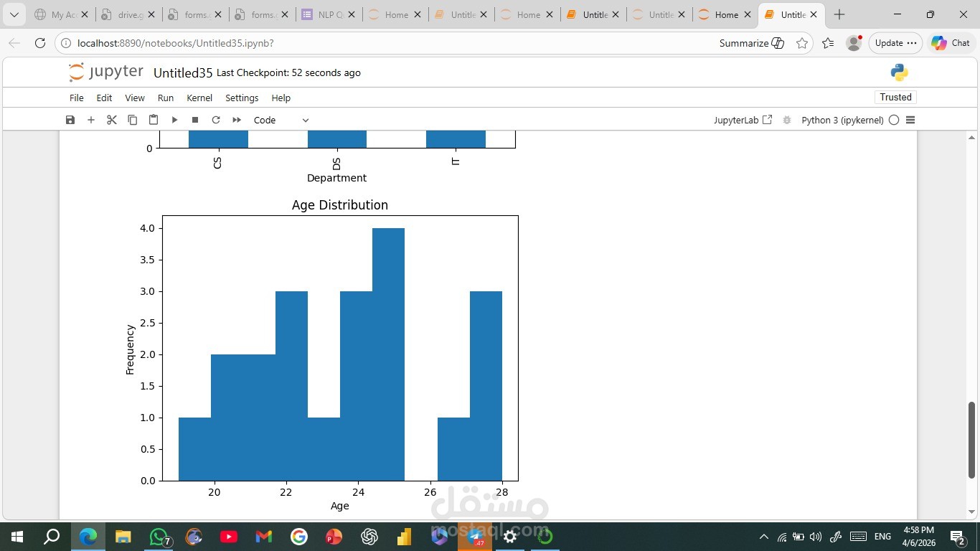This screenshot has height=551, width=980.
Task: Insert a new cell below
Action: pyautogui.click(x=90, y=120)
